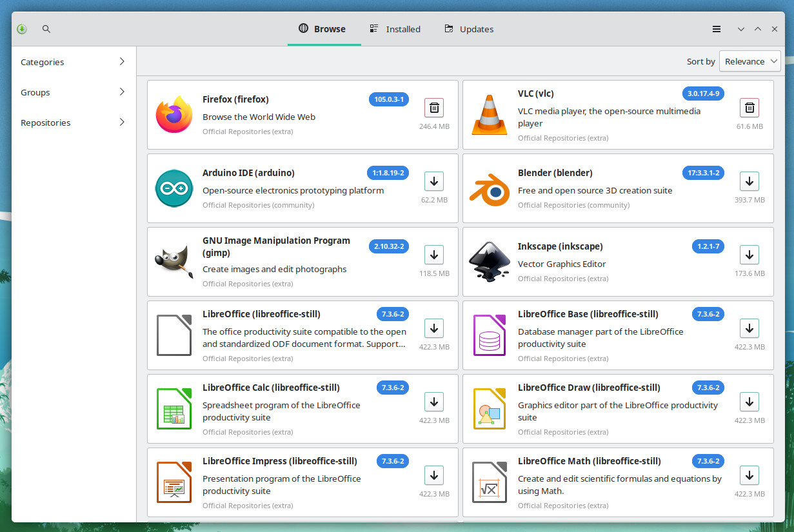Open the VLC (vlc) title
Image resolution: width=794 pixels, height=532 pixels.
pyautogui.click(x=536, y=94)
